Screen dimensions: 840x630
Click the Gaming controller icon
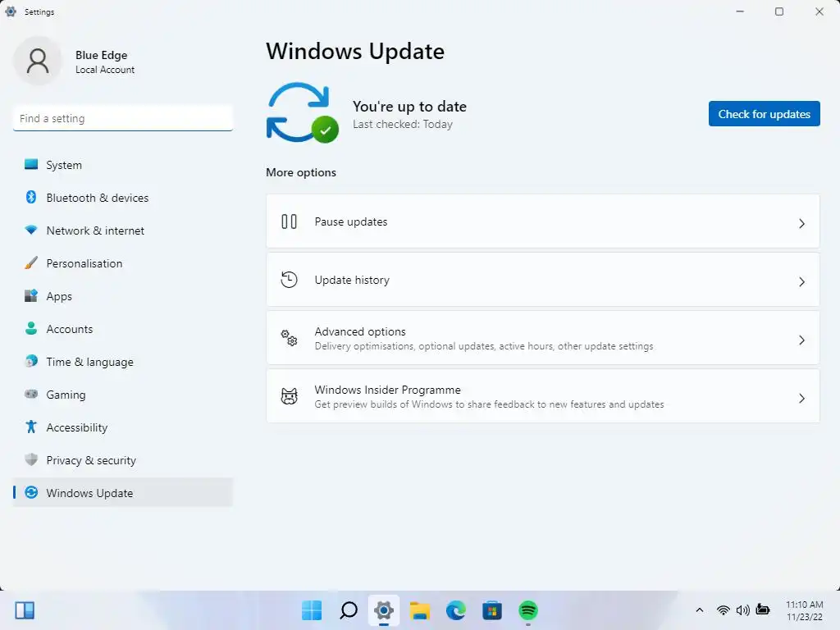(31, 395)
